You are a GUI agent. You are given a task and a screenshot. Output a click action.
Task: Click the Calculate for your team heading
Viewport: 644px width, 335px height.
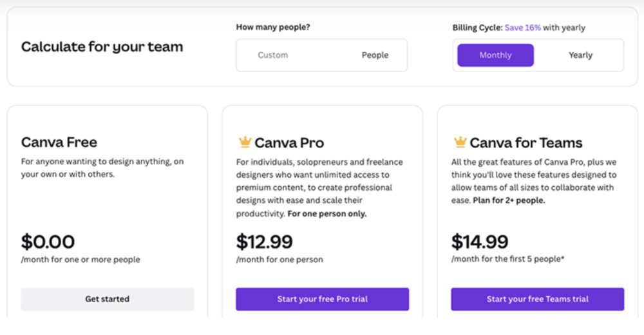pyautogui.click(x=102, y=47)
